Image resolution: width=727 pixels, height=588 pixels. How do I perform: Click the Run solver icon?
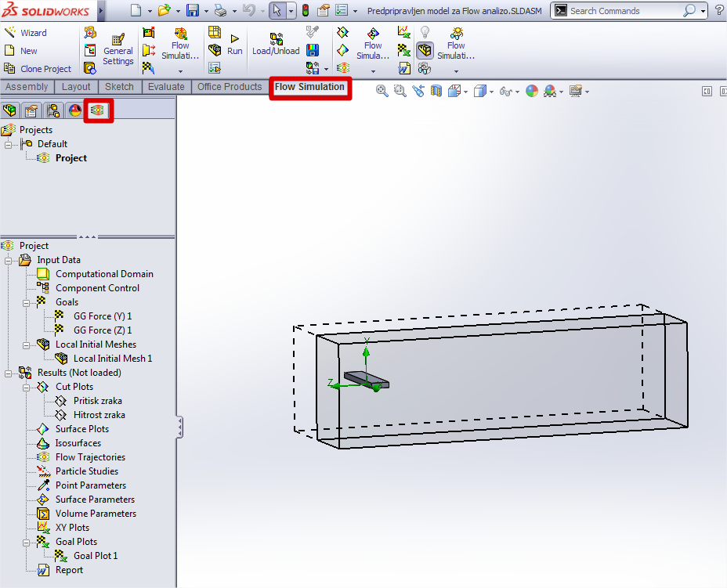coord(234,45)
